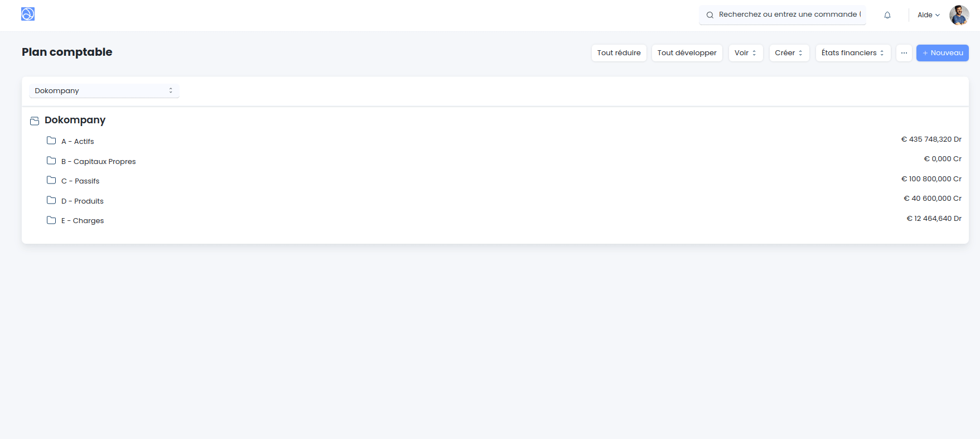Click the folder icon beside A - Actifs
Image resolution: width=980 pixels, height=439 pixels.
pos(51,141)
